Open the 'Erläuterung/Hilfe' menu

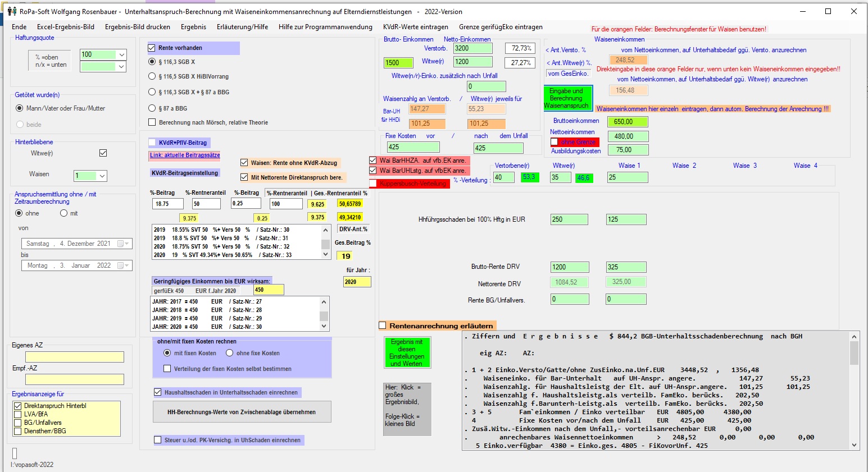[x=242, y=27]
